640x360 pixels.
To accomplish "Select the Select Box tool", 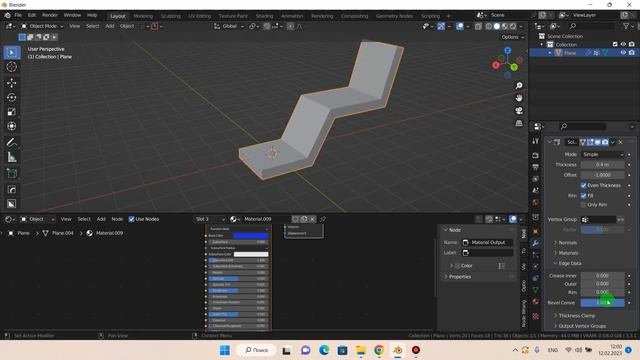I will click(x=11, y=53).
